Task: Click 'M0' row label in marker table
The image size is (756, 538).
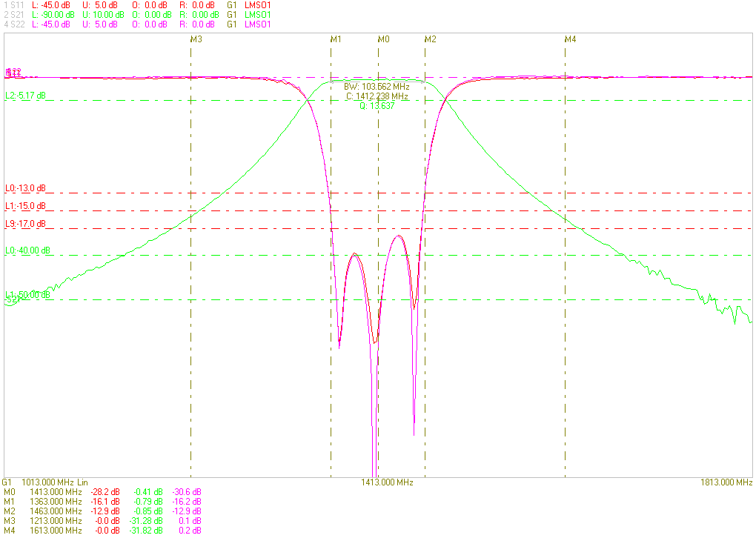Action: pyautogui.click(x=10, y=492)
